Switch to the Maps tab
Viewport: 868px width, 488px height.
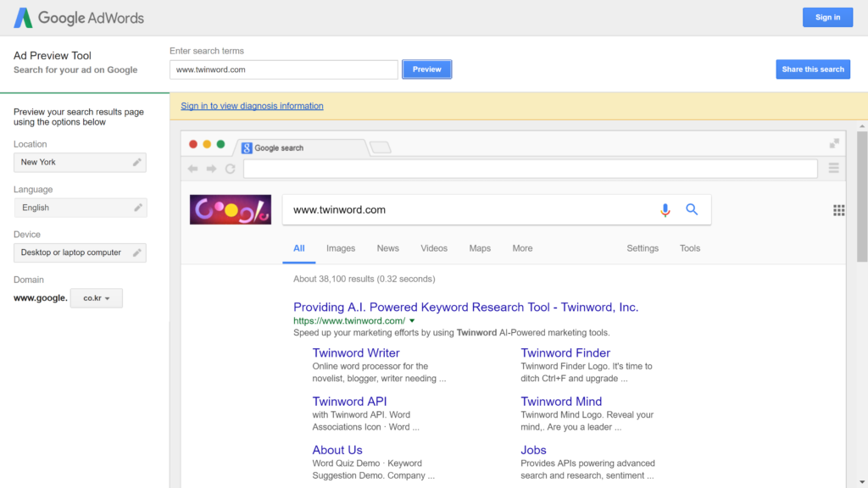tap(480, 248)
